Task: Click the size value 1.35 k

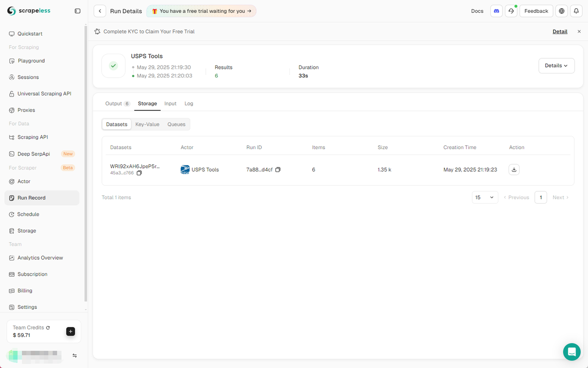Action: (384, 170)
